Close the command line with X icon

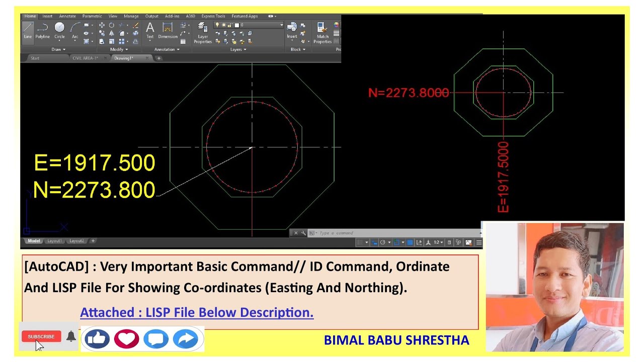pyautogui.click(x=296, y=233)
